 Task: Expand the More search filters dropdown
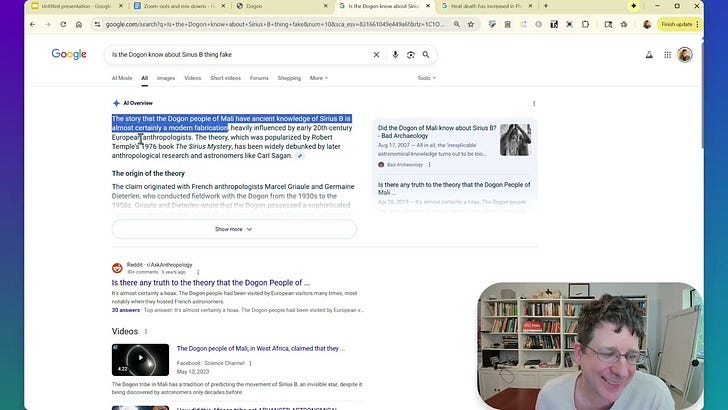318,78
